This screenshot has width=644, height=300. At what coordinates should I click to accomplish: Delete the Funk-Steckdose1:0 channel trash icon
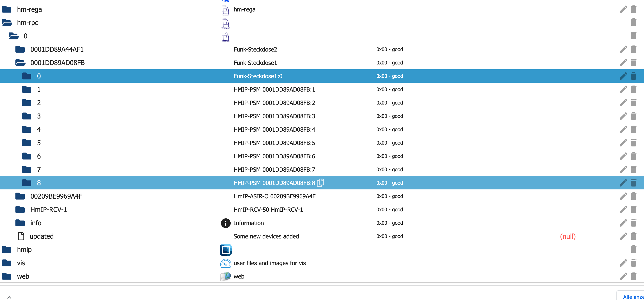(x=633, y=76)
